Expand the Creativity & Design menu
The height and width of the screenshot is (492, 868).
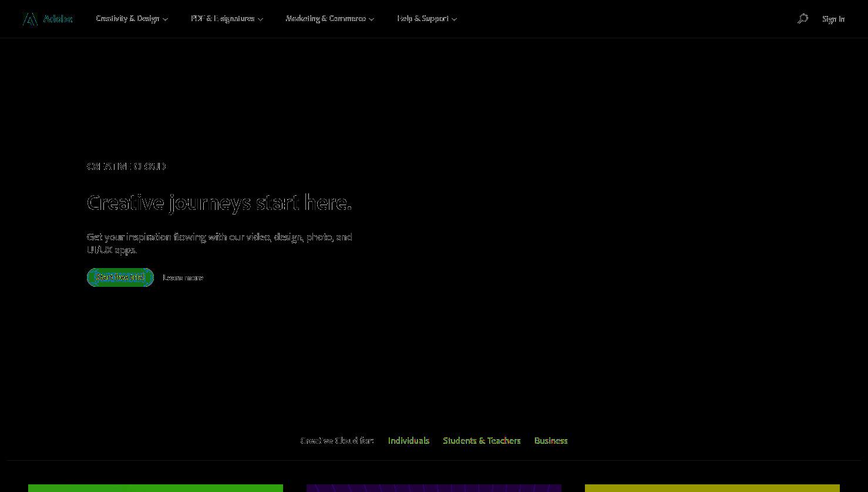click(132, 19)
